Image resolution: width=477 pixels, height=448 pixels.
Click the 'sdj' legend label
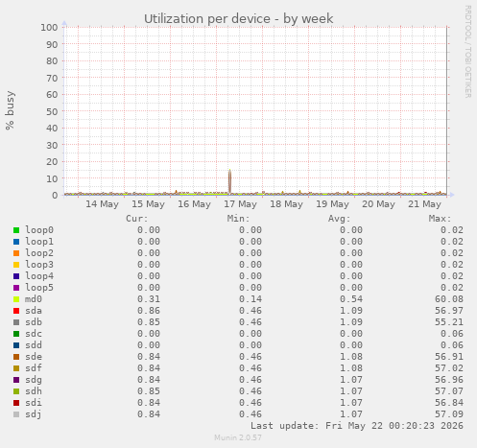coord(34,414)
